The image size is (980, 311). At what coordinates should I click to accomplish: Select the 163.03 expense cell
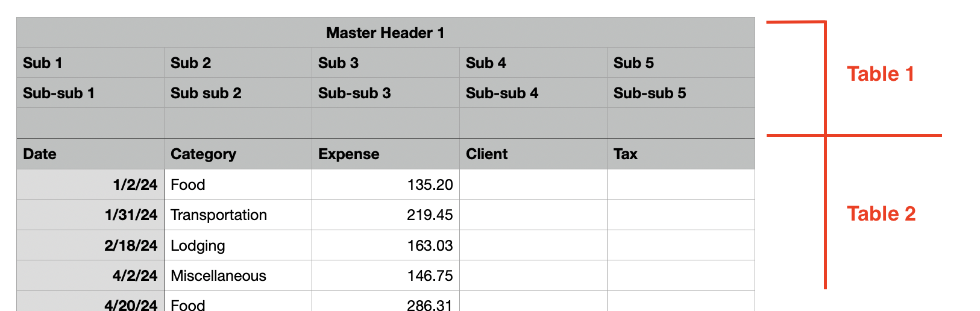(x=386, y=246)
